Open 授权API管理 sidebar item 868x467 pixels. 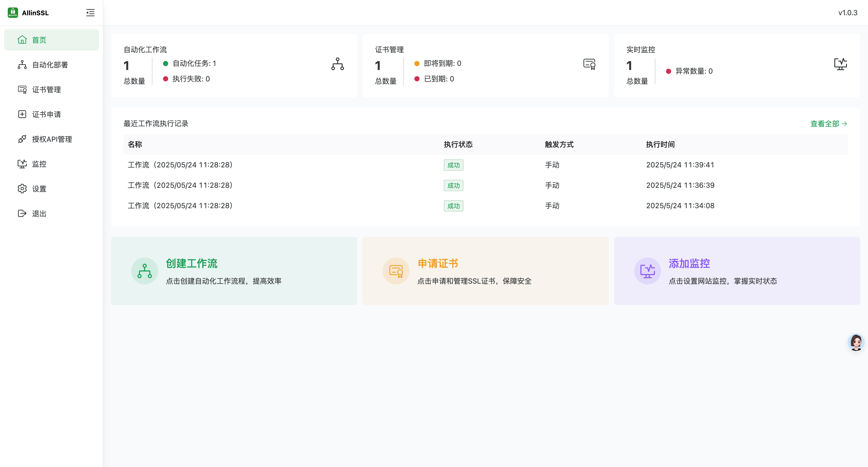52,139
